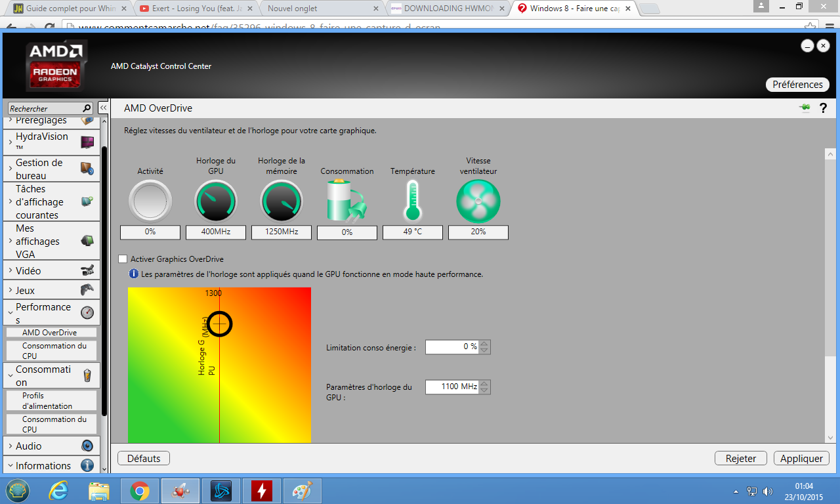Click the 1250MHz memory clock value
Viewport: 840px width, 504px height.
coord(282,232)
